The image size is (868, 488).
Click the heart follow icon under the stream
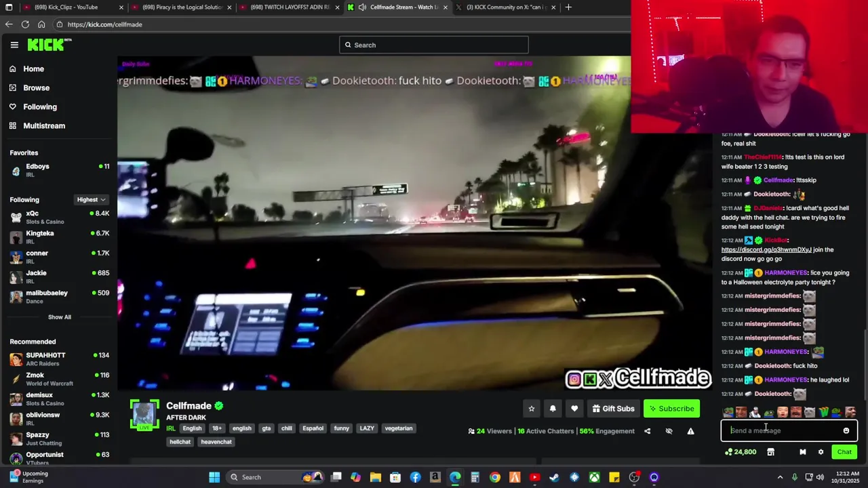coord(574,409)
